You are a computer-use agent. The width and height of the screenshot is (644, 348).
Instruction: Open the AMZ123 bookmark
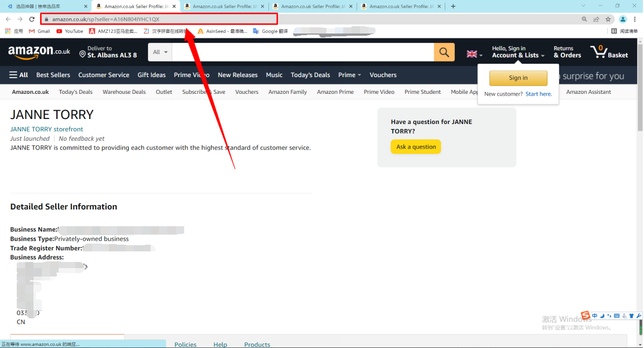point(113,31)
